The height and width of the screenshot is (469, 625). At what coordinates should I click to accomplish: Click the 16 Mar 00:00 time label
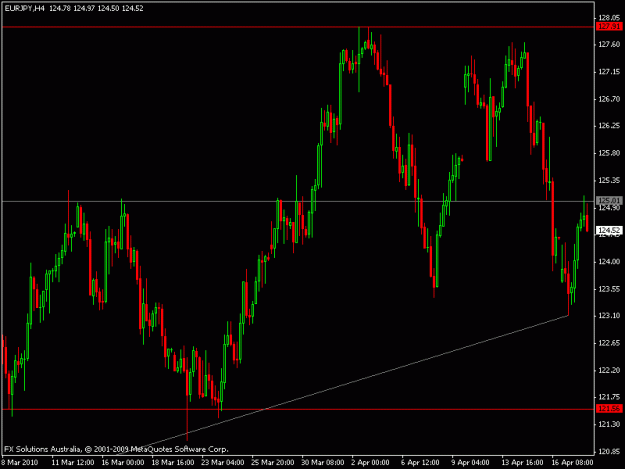(x=123, y=462)
